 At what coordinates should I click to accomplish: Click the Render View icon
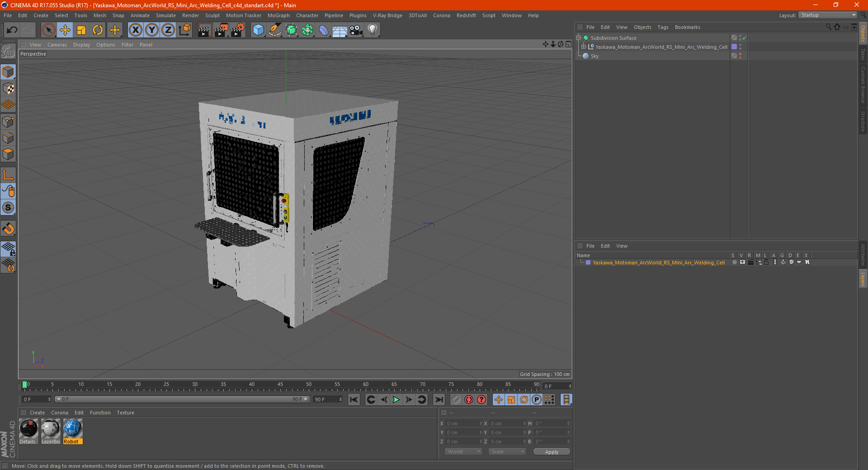[204, 30]
